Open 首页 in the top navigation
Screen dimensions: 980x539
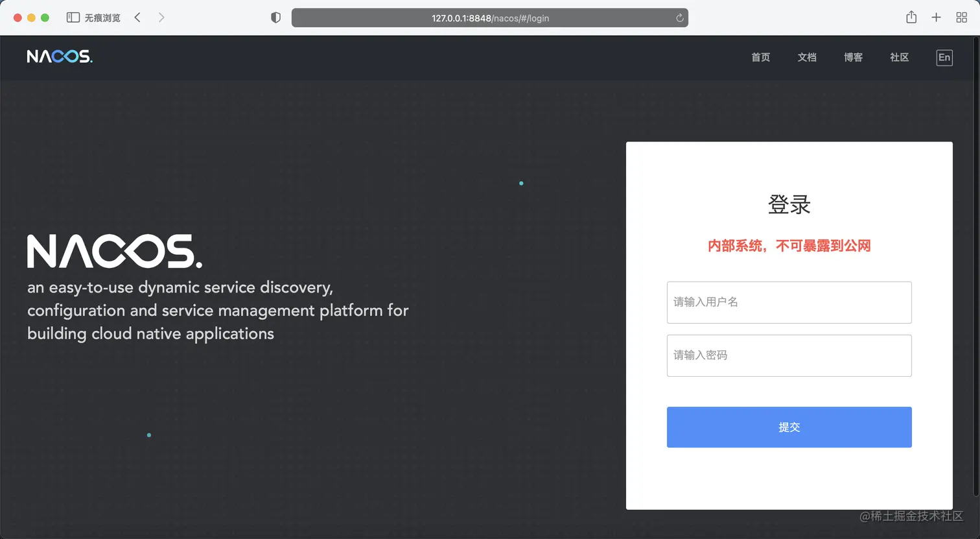[x=760, y=57]
